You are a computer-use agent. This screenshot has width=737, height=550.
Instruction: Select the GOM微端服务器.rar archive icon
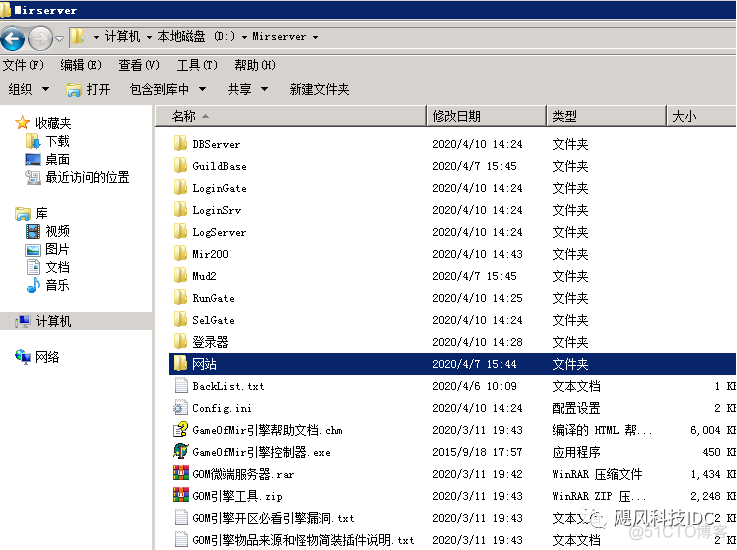coord(181,473)
